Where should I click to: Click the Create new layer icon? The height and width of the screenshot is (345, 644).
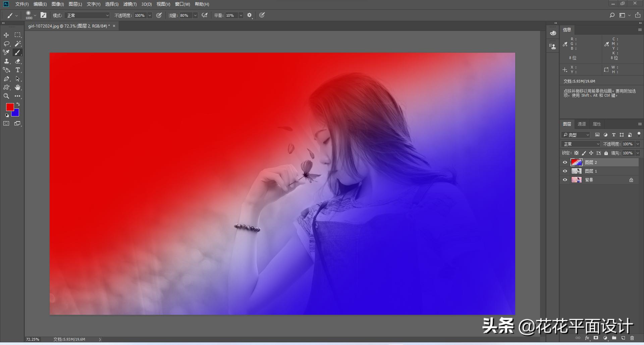click(623, 338)
